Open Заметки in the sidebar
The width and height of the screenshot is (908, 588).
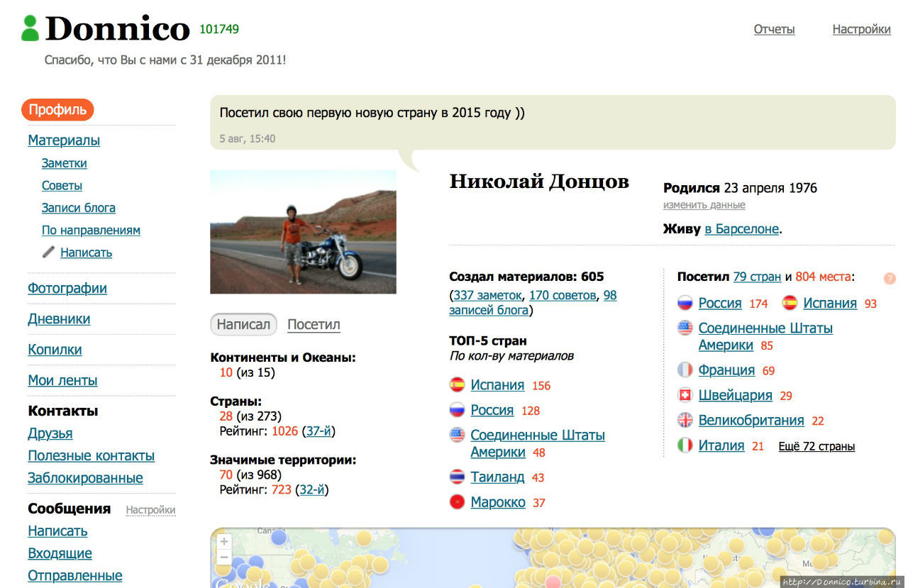[x=65, y=163]
